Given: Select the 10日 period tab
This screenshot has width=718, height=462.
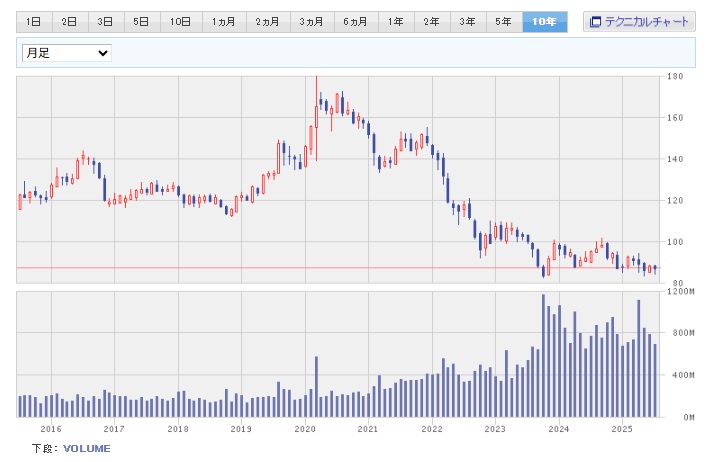Looking at the screenshot, I should 181,22.
